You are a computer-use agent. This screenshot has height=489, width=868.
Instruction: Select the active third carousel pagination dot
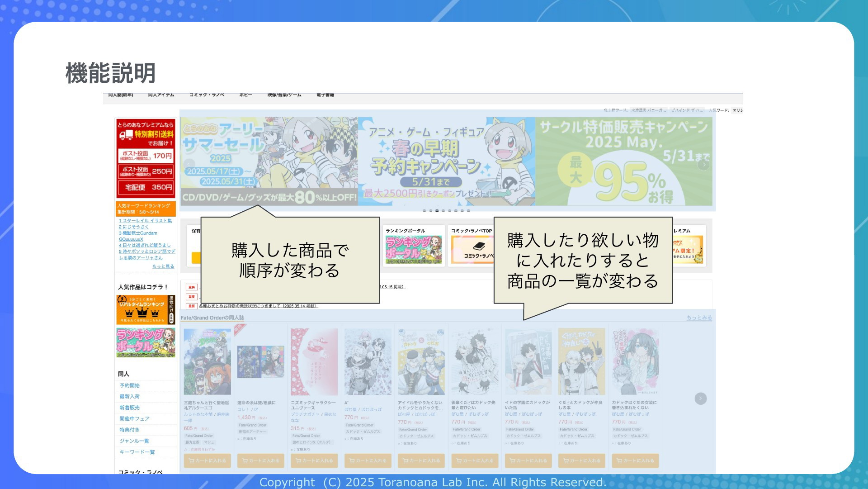437,211
